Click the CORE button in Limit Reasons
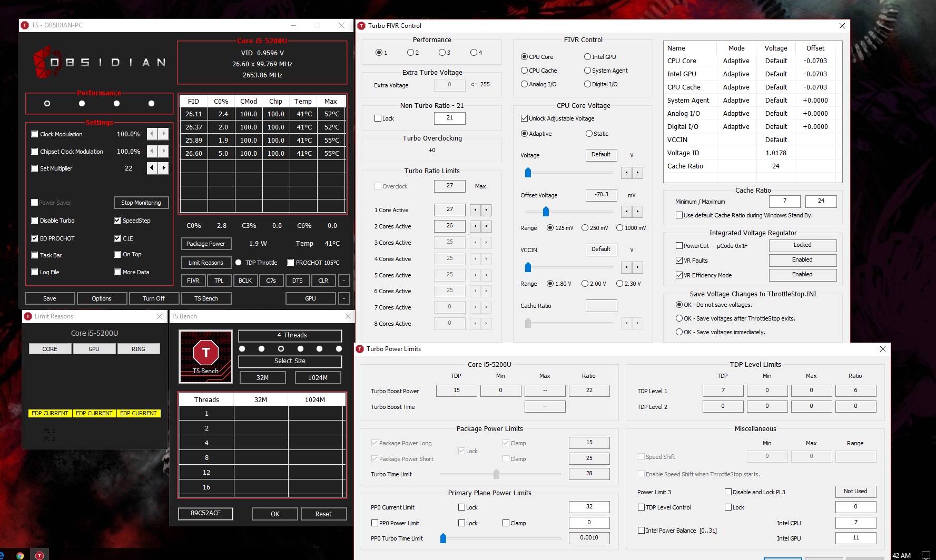This screenshot has width=936, height=560. (x=50, y=349)
